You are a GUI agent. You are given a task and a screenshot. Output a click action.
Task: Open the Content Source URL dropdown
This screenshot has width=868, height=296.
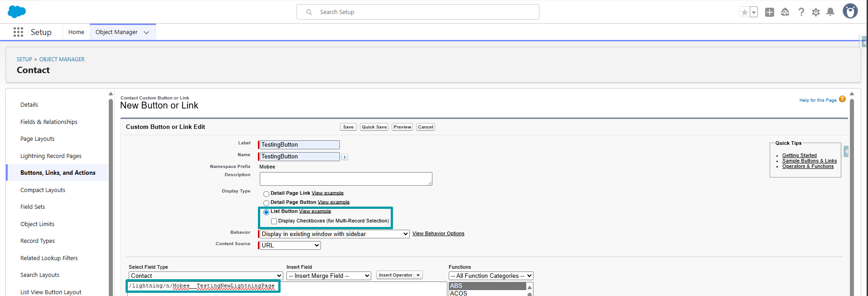(290, 245)
